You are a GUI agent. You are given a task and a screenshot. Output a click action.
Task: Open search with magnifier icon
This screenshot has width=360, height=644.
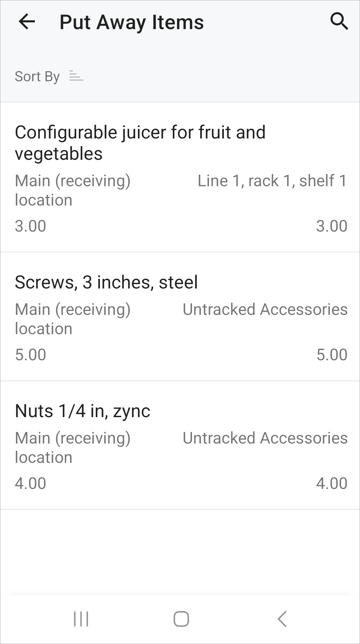339,22
